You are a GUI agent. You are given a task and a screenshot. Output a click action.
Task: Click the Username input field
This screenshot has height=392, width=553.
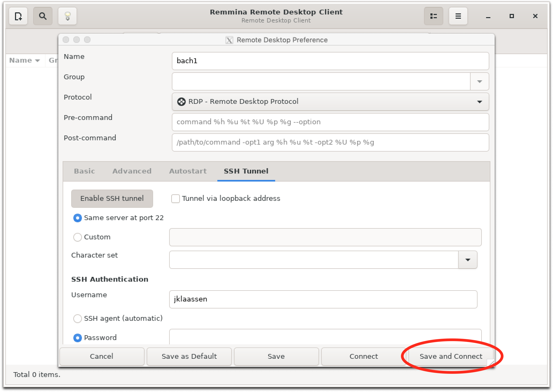[x=323, y=299]
